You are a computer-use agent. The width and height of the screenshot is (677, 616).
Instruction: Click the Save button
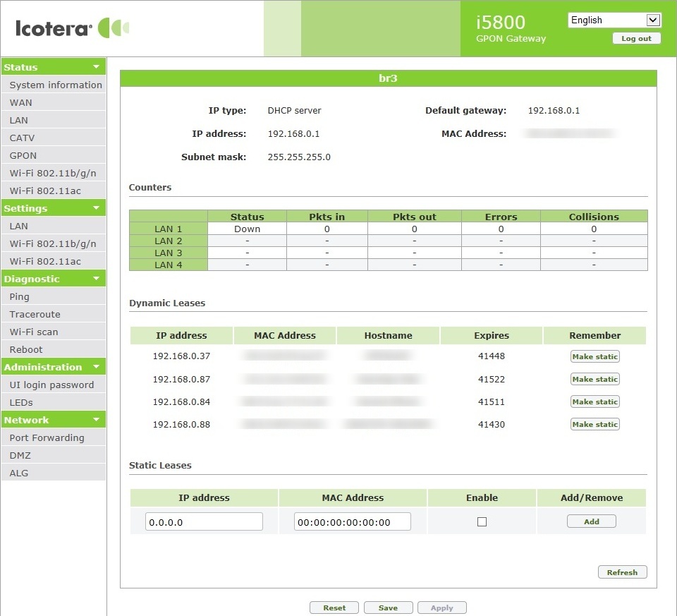(388, 608)
